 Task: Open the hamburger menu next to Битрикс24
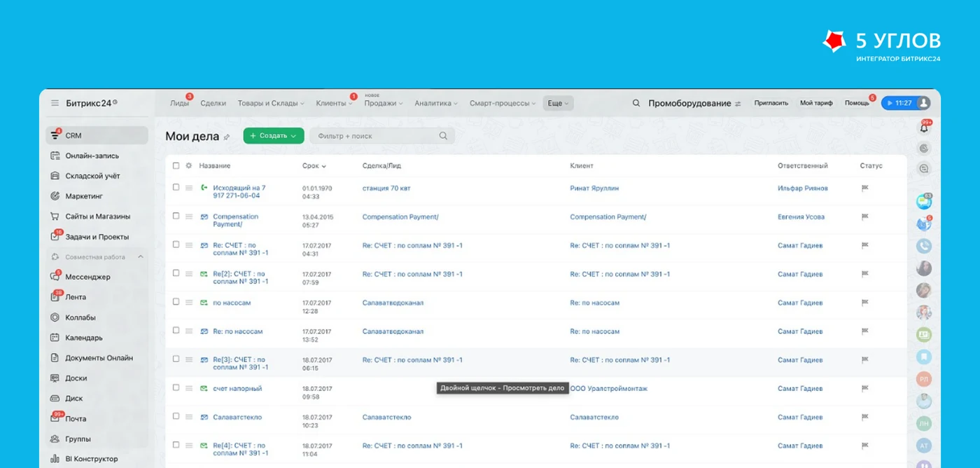click(55, 103)
